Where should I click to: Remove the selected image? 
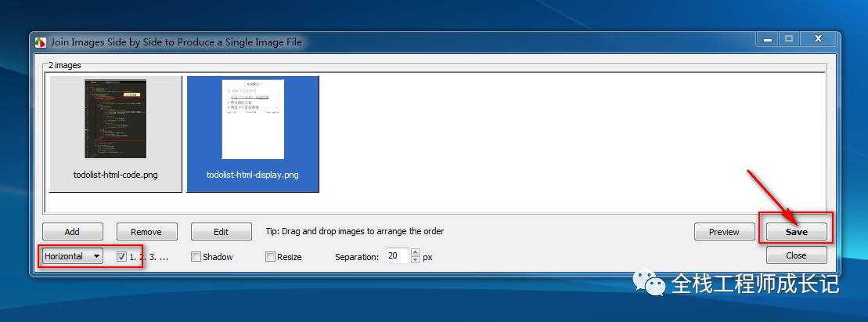click(x=146, y=232)
